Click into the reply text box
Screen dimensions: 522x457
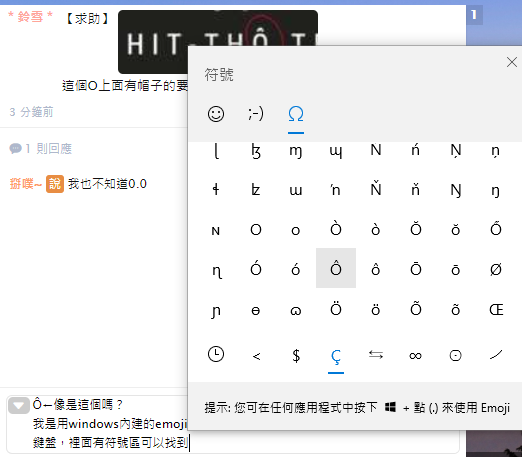110,424
